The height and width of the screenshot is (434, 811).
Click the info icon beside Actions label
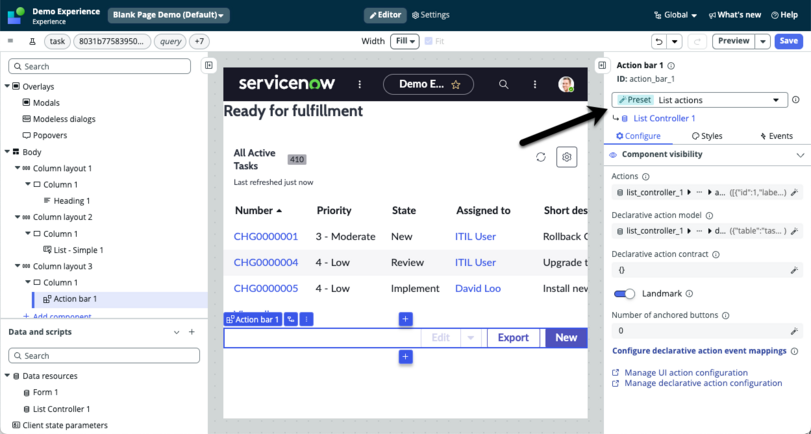tap(645, 176)
